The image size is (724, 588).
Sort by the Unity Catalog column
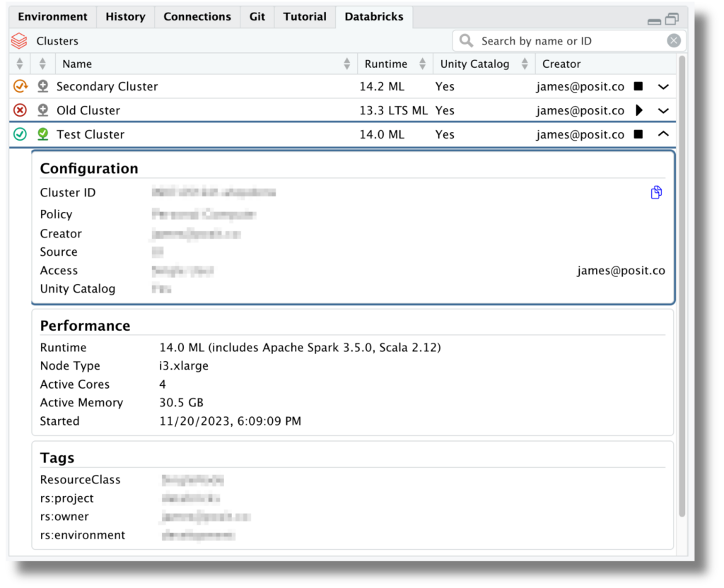[x=475, y=64]
